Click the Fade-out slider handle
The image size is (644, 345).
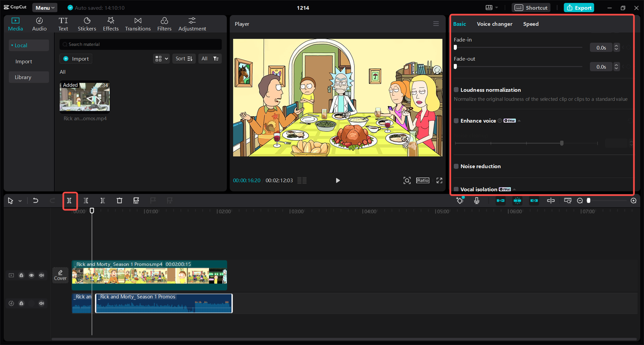click(x=455, y=66)
